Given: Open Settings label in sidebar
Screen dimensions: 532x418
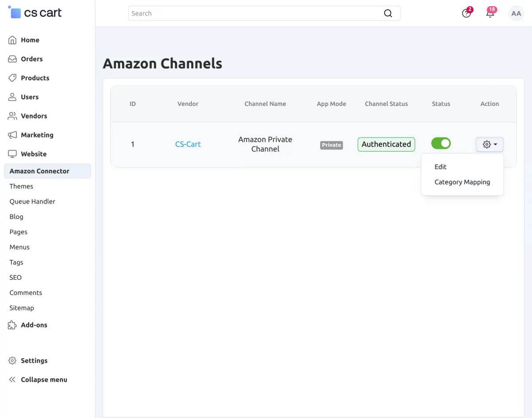Looking at the screenshot, I should tap(34, 361).
